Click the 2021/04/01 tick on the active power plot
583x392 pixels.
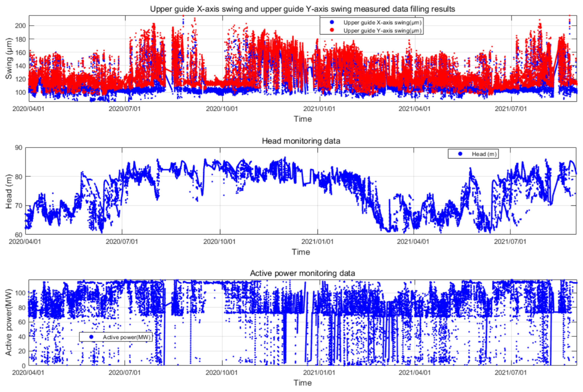pos(414,372)
